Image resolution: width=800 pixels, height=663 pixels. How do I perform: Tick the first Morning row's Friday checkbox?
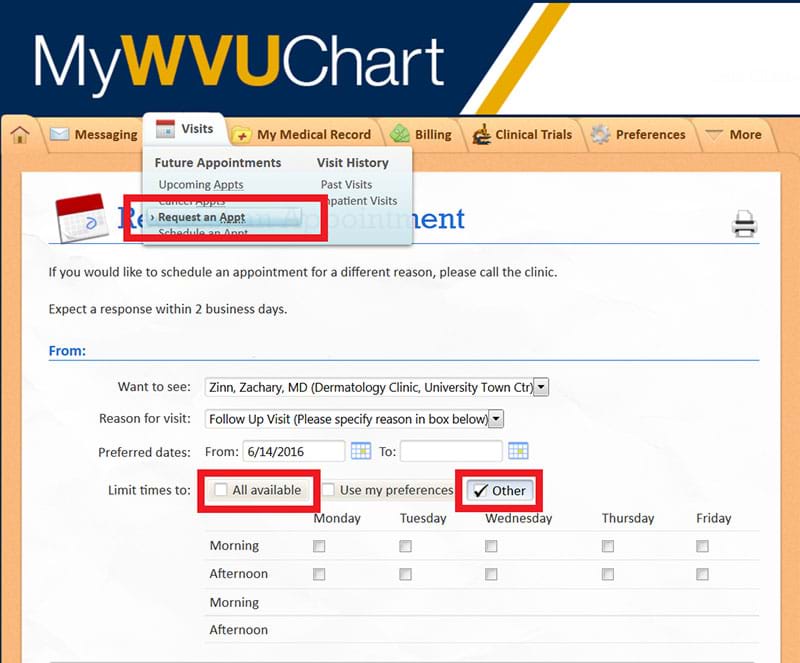[x=702, y=546]
